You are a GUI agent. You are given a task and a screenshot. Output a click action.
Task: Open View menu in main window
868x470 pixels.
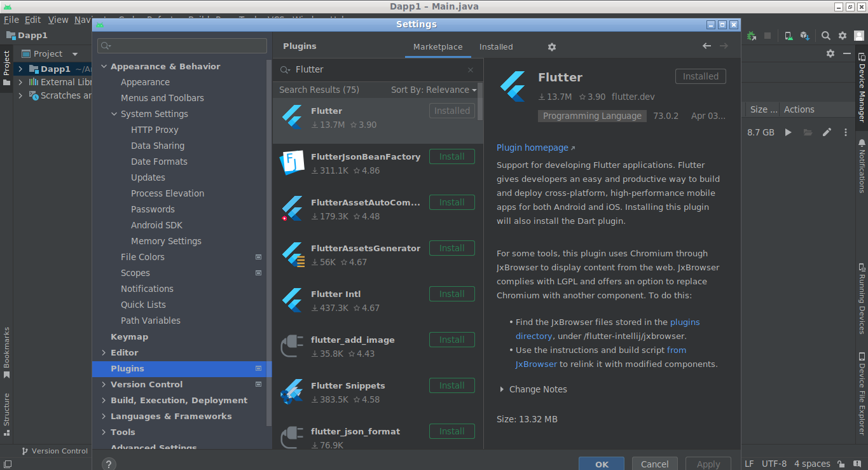(58, 20)
